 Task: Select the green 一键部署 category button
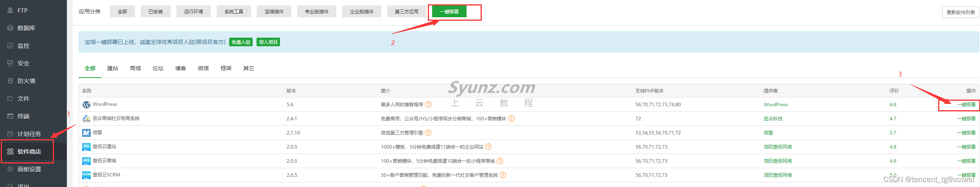coord(449,12)
